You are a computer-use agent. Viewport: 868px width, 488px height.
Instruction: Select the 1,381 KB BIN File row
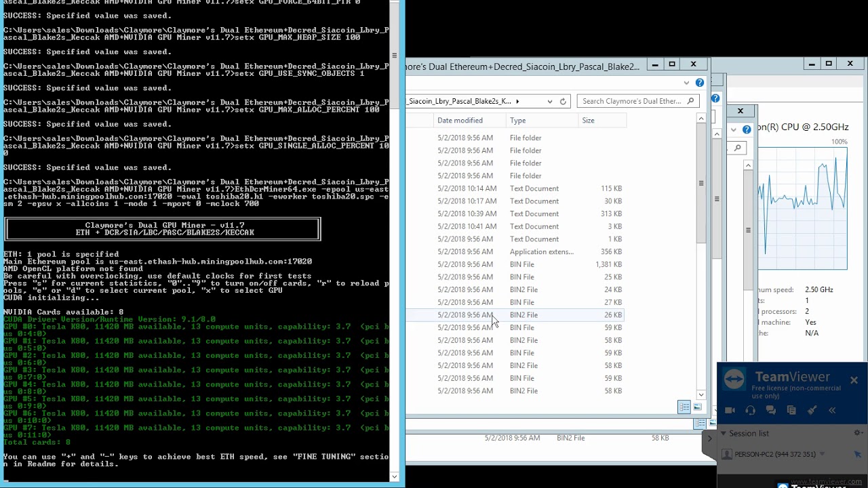515,264
